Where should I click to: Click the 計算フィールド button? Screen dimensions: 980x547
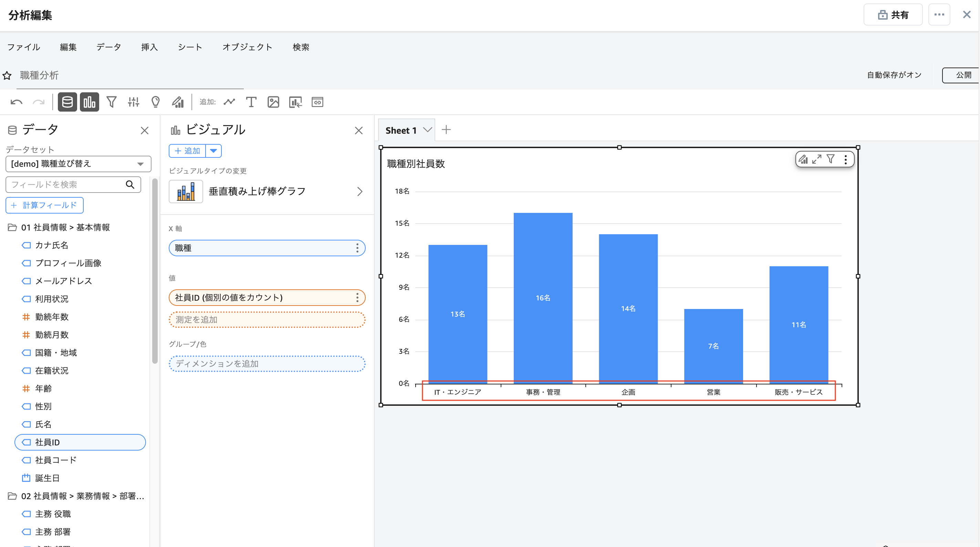pyautogui.click(x=44, y=205)
